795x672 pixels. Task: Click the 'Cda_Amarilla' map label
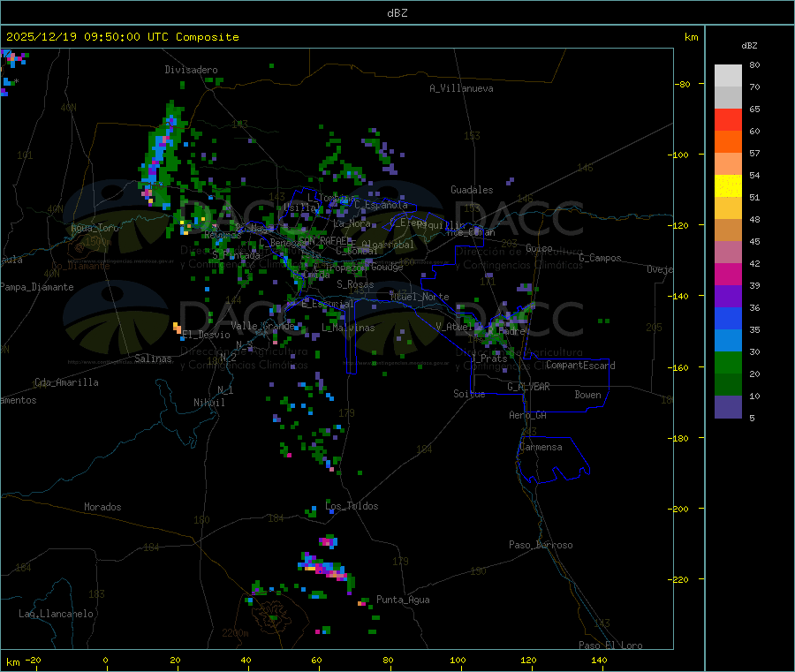point(66,382)
